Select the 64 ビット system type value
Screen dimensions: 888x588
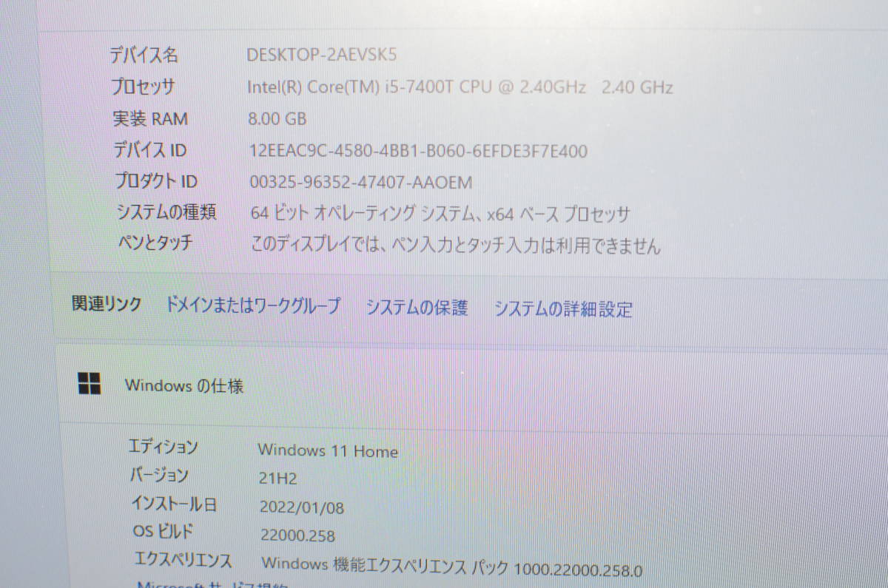[x=440, y=214]
